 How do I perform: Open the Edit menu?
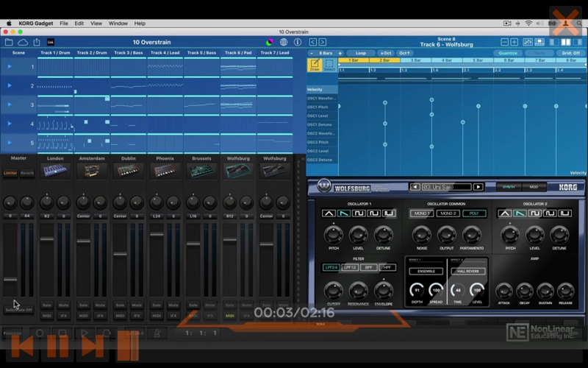[x=79, y=24]
